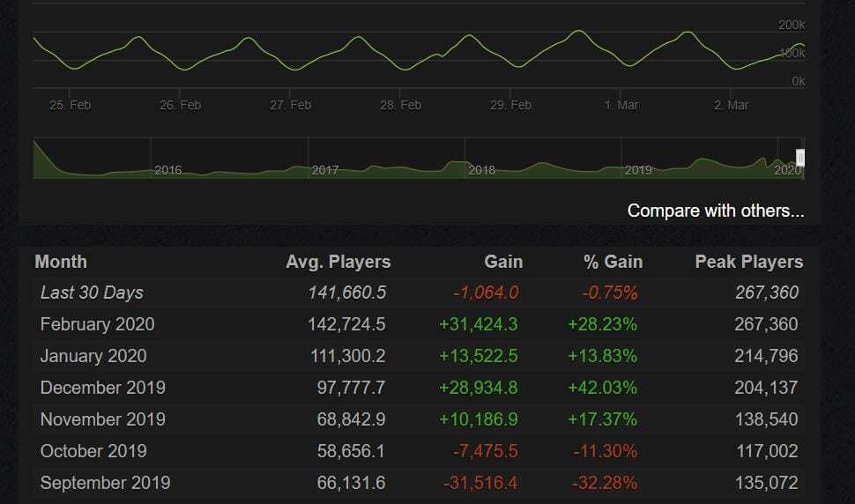Select the 267,360 peak value for February 2020
The width and height of the screenshot is (855, 504).
coord(766,324)
